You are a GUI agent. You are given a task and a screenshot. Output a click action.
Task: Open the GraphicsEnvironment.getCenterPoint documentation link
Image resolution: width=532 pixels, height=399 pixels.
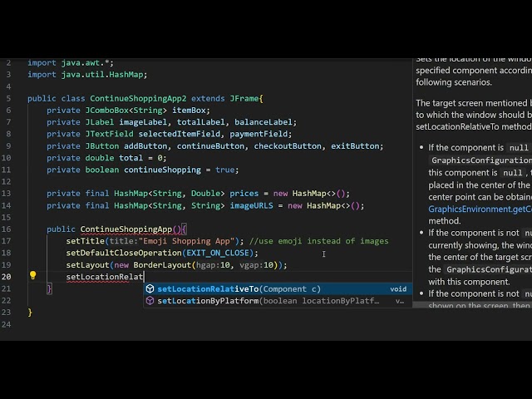coord(480,209)
